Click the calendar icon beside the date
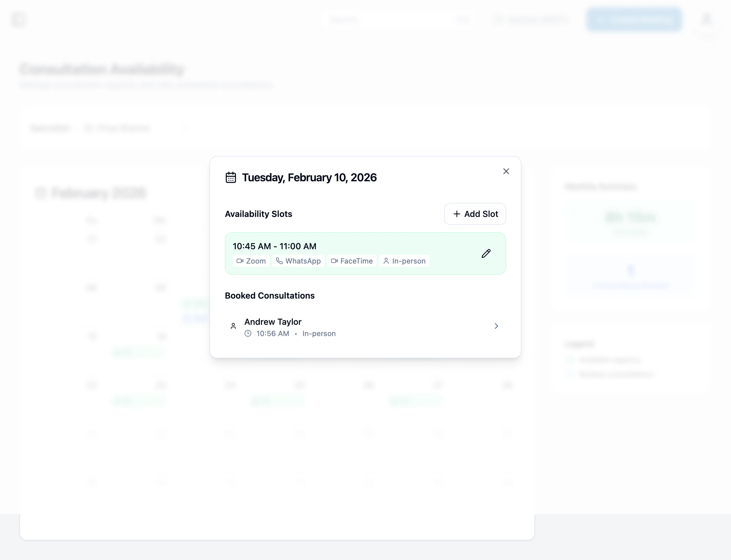This screenshot has width=731, height=560. pyautogui.click(x=231, y=178)
